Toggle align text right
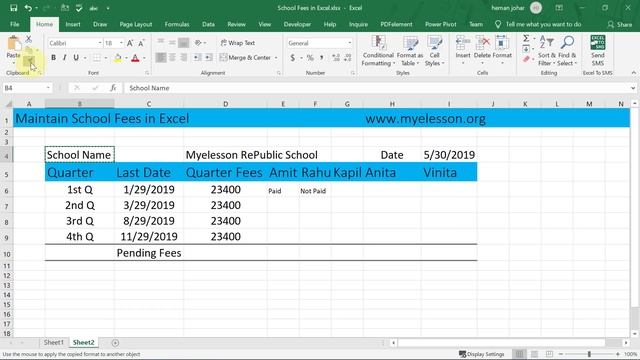 click(184, 58)
